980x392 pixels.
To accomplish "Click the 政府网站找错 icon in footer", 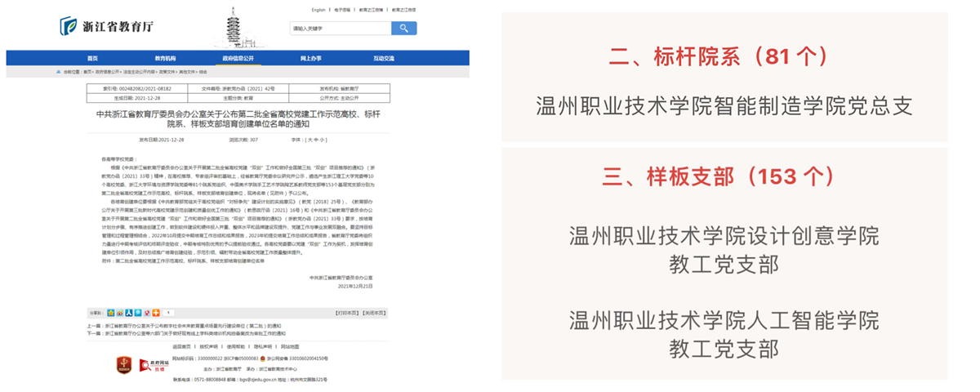I will pos(154,363).
